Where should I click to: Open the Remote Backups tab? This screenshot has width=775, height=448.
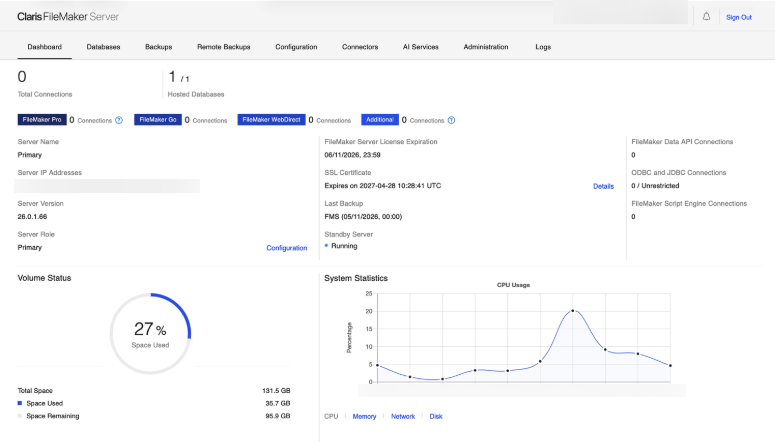point(223,47)
